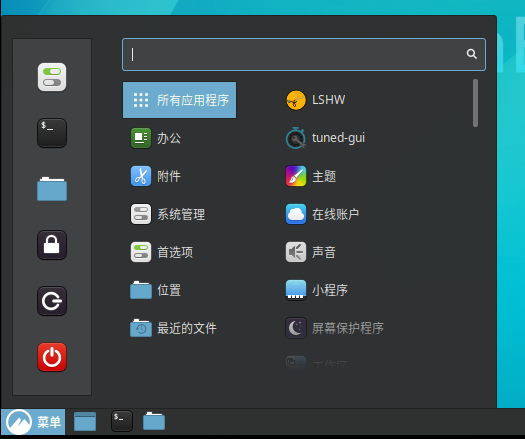The width and height of the screenshot is (525, 439).
Task: Launch Terminal from the bottom panel
Action: (x=122, y=421)
